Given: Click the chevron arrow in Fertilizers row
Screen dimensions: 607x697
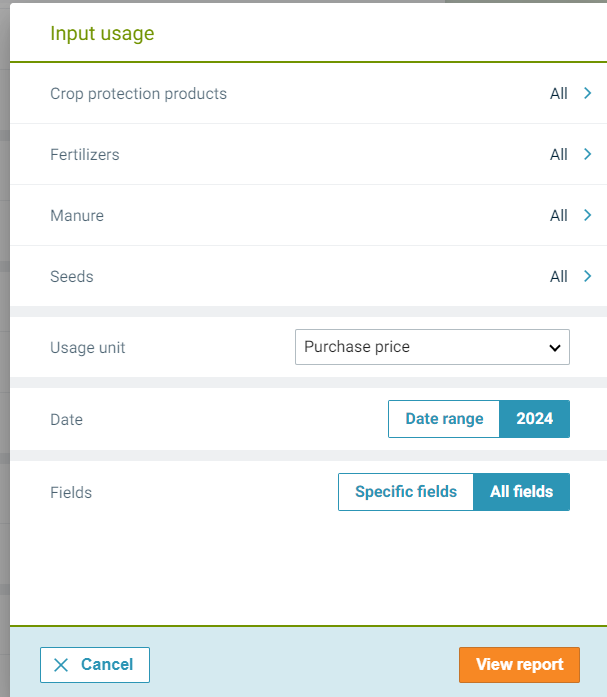Looking at the screenshot, I should tap(588, 155).
